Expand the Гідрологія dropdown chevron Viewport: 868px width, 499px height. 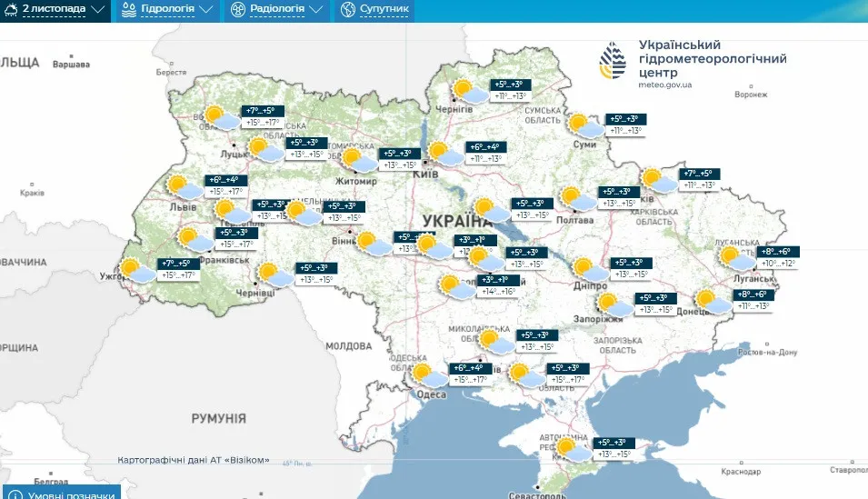click(207, 11)
